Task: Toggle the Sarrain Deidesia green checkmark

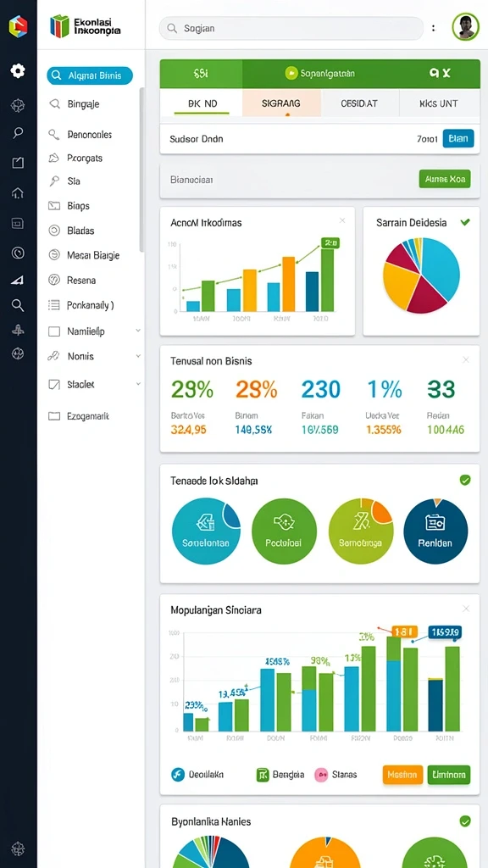Action: tap(465, 222)
